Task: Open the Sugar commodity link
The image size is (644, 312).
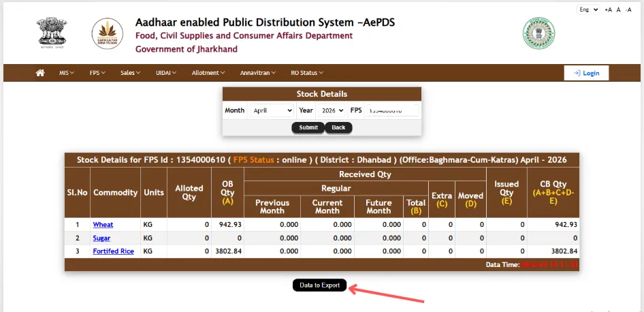Action: 101,238
